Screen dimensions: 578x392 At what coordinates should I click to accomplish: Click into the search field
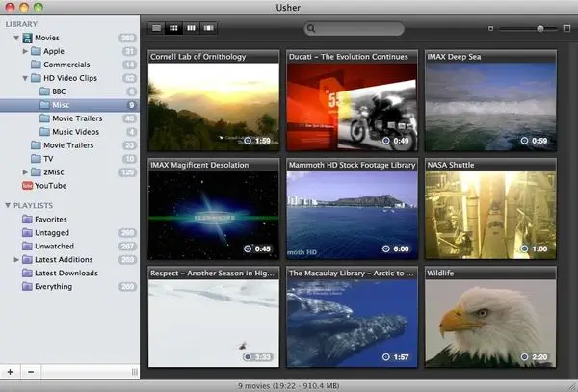pyautogui.click(x=354, y=28)
